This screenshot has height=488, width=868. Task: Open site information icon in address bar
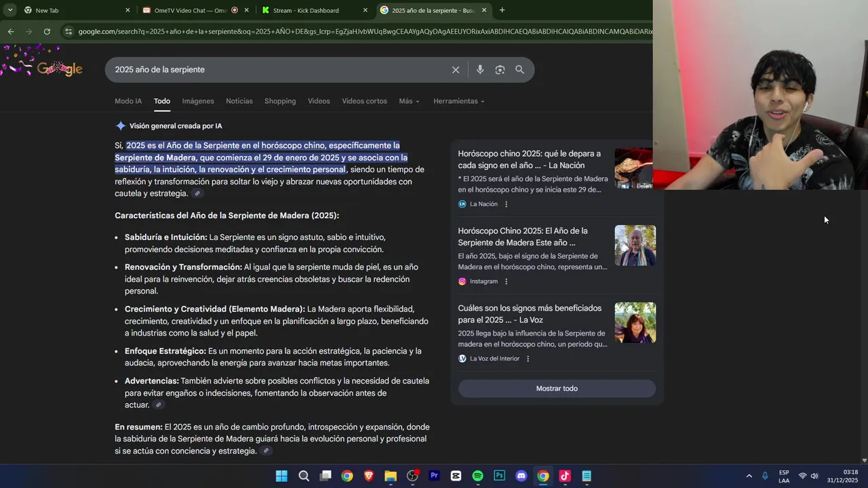pos(68,31)
